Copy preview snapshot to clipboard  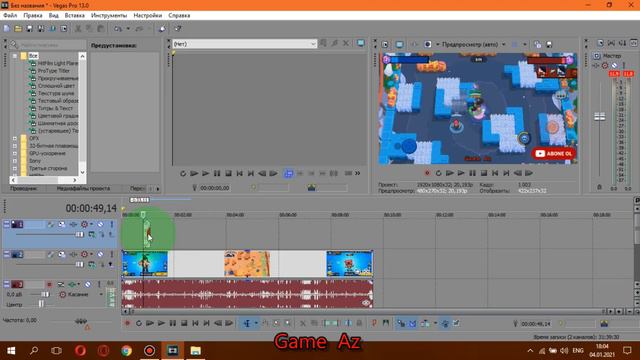538,44
